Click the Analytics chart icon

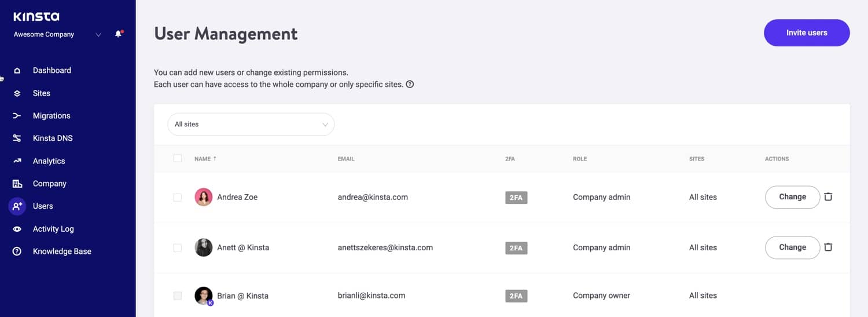pos(17,161)
